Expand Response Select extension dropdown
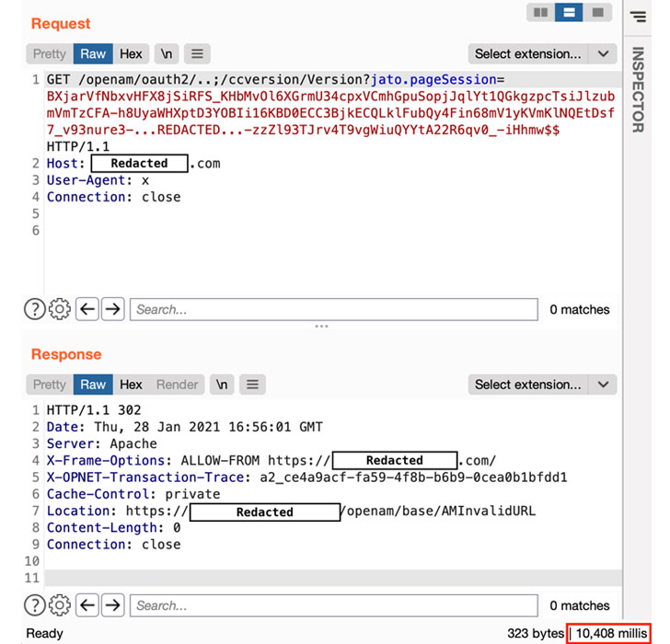Viewport: 670px width, 644px height. click(x=541, y=385)
